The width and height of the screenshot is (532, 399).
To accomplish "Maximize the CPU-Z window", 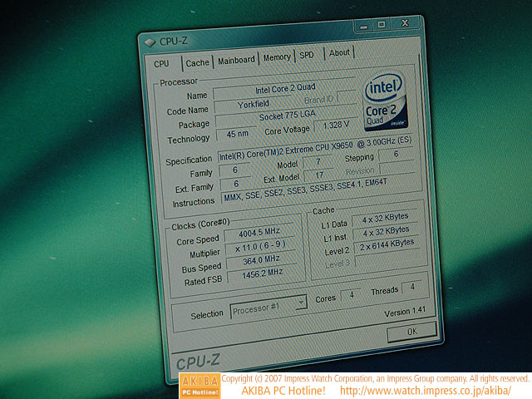I will pos(379,24).
